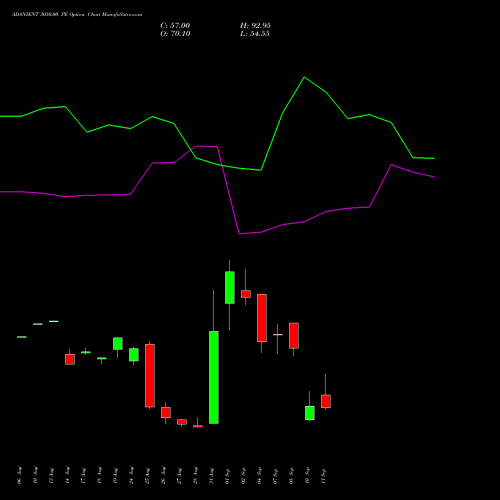The image size is (500, 500).
Task: Click the 31 Aug date label on axis
Action: [211, 476]
